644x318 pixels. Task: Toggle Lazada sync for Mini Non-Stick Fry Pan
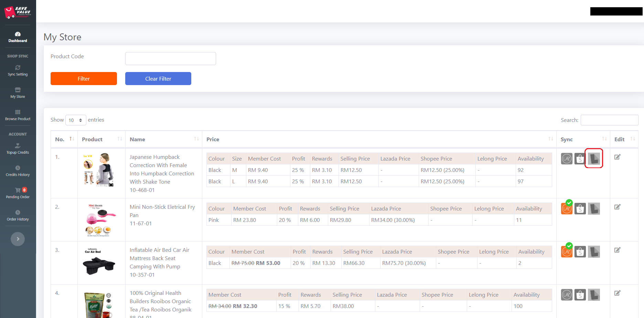(x=567, y=208)
